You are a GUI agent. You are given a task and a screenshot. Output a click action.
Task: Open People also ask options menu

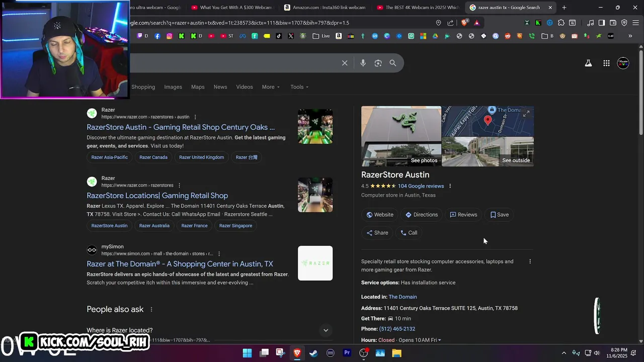pos(151,309)
